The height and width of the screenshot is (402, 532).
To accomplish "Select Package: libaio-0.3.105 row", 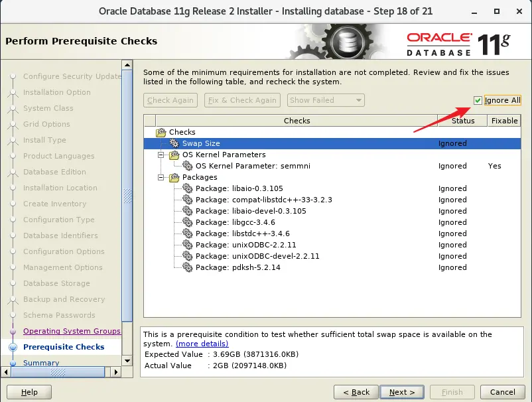I will pyautogui.click(x=332, y=188).
